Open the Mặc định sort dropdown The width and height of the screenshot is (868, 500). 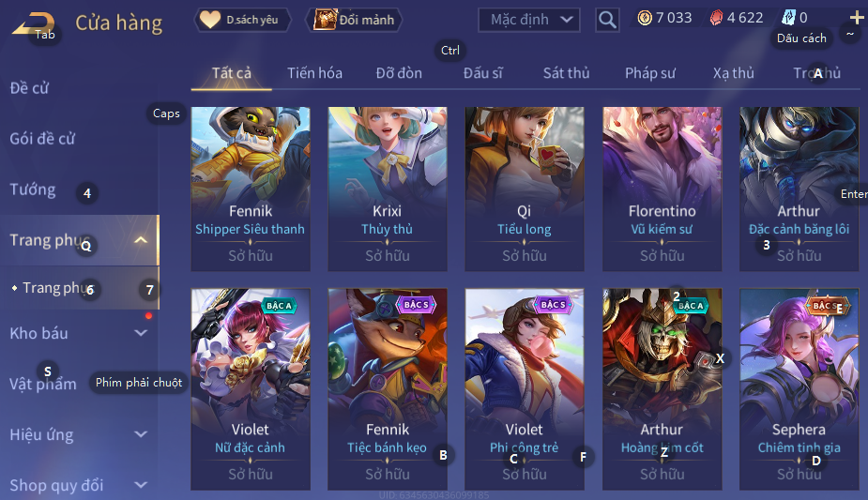529,20
